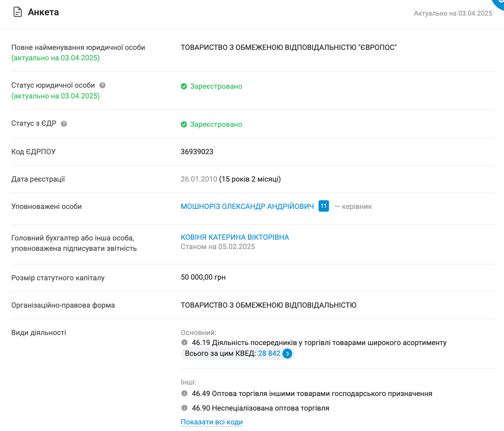Click the 28 842 KVED total link

[x=269, y=353]
